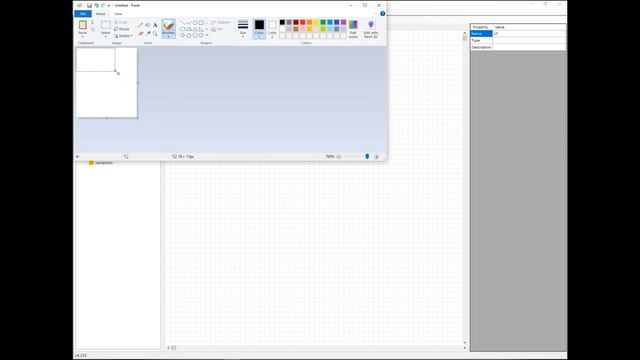Open the Brushes dropdown arrow
The height and width of the screenshot is (360, 640).
(169, 37)
